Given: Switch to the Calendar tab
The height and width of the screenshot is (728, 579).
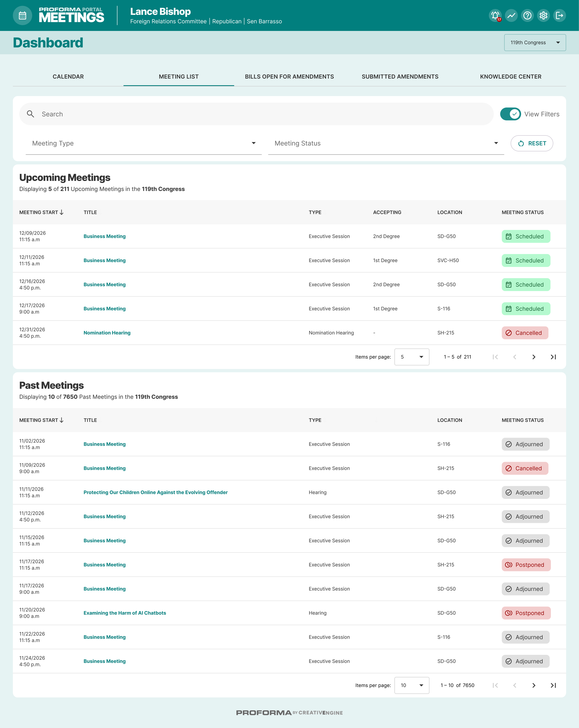Looking at the screenshot, I should tap(68, 77).
